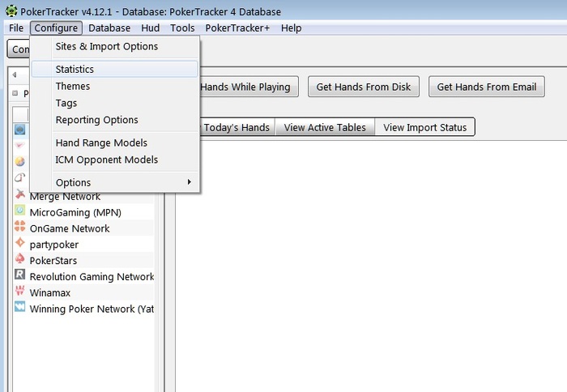Open the Hud menu
This screenshot has width=567, height=392.
[x=151, y=28]
